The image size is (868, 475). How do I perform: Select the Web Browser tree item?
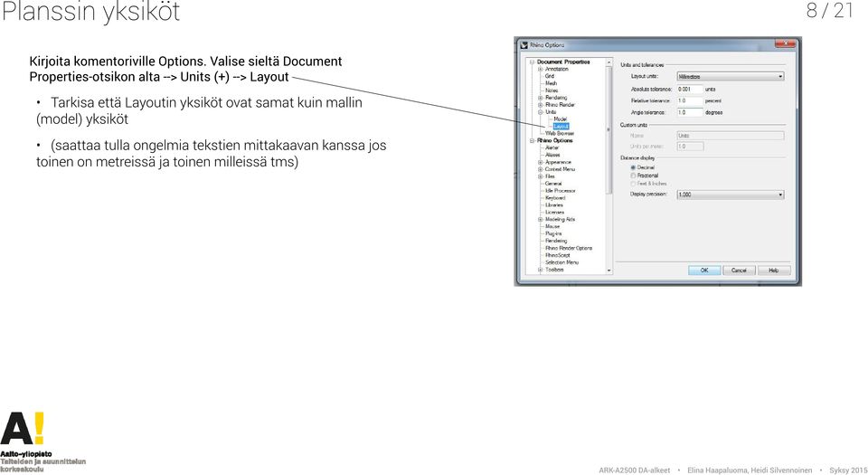(x=560, y=133)
